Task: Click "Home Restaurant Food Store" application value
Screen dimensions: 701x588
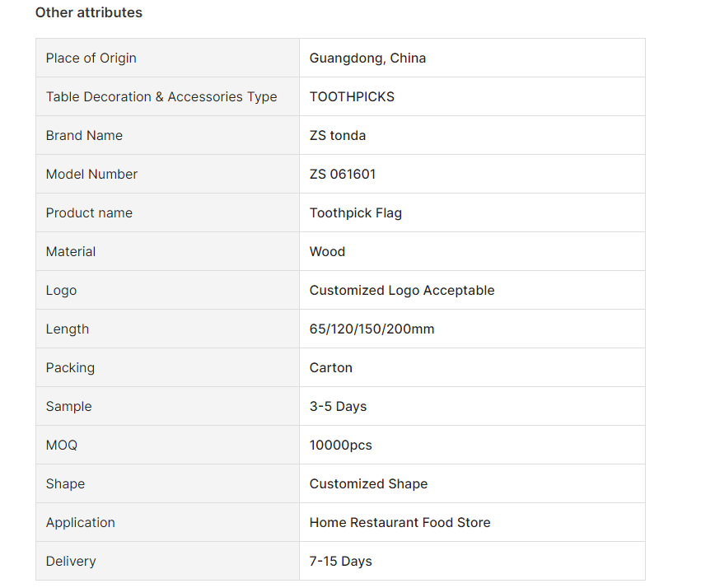Action: click(x=400, y=522)
